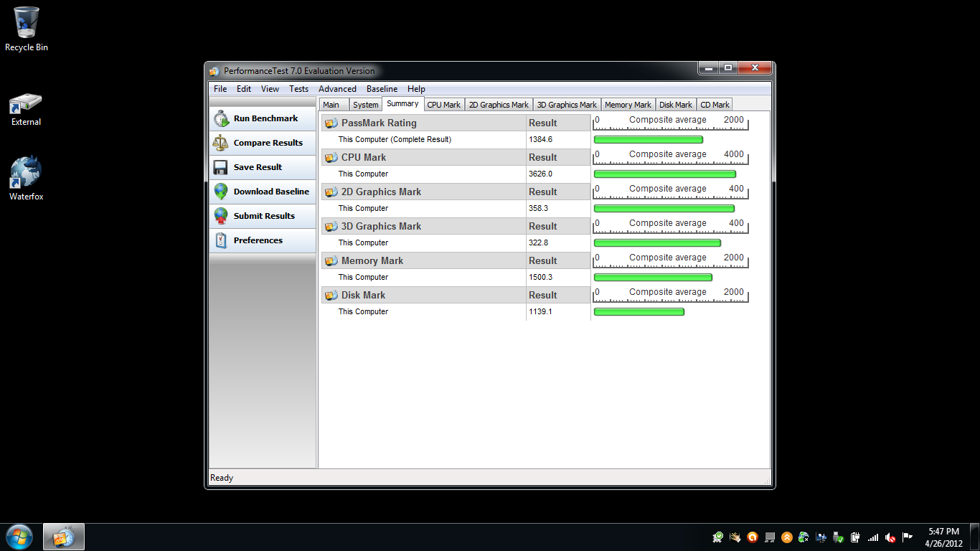Image resolution: width=980 pixels, height=551 pixels.
Task: Open the Windows Start menu orb
Action: (19, 537)
